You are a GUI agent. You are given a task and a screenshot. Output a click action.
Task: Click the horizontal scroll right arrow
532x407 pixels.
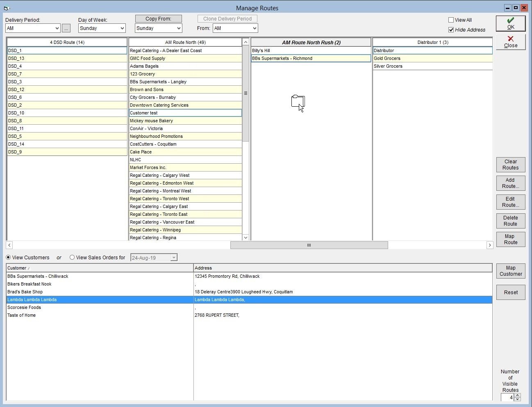coord(489,245)
